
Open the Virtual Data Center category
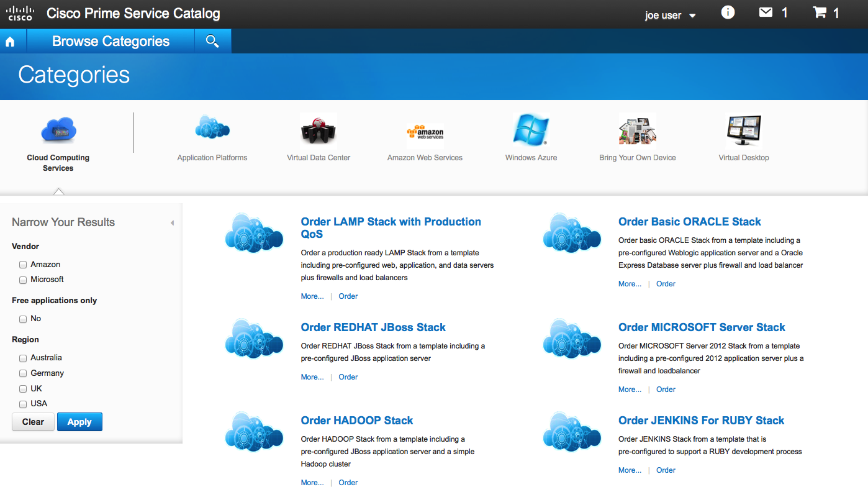318,130
